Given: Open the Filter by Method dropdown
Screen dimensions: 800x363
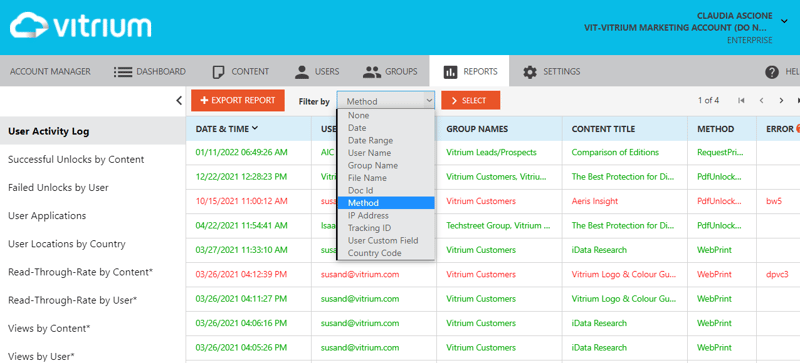Looking at the screenshot, I should (x=386, y=101).
